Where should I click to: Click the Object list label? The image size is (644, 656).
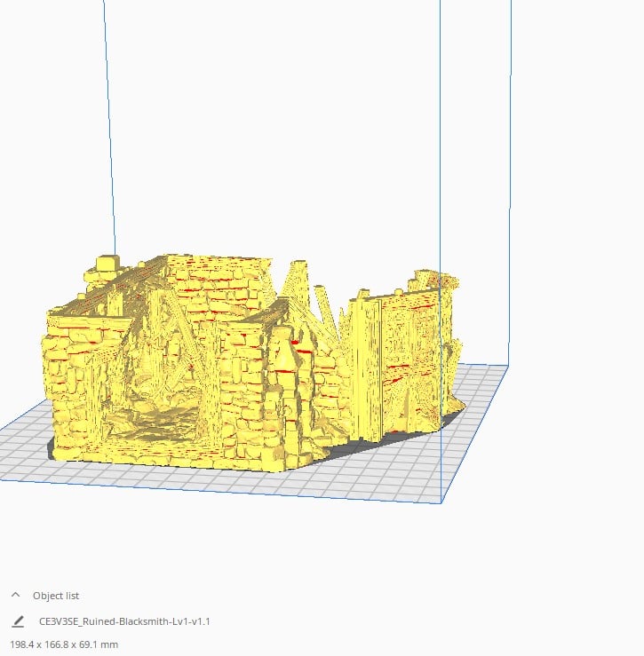coord(56,596)
